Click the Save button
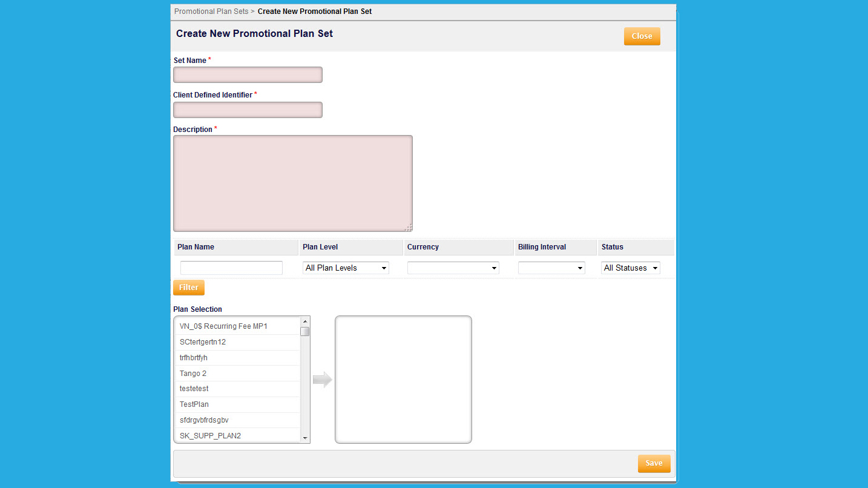 click(x=654, y=463)
